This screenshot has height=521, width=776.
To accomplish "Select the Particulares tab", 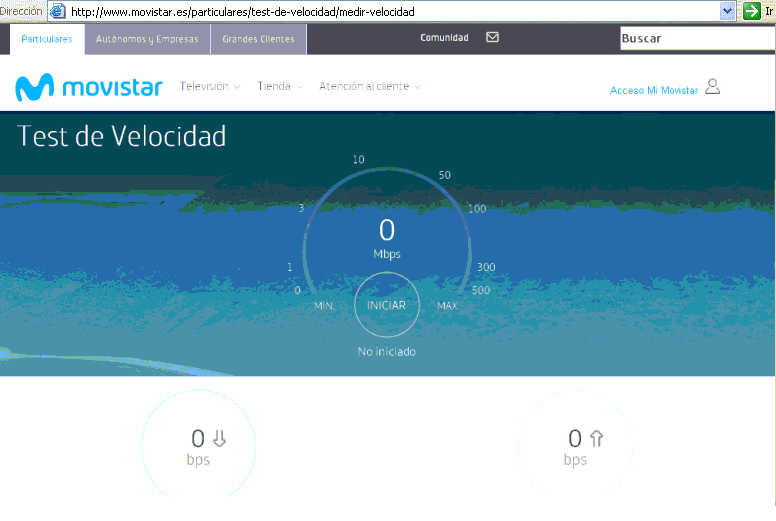I will 47,39.
